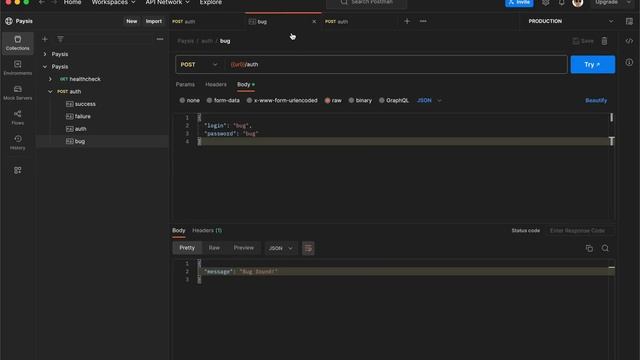Open the POST method dropdown
Viewport: 640px width, 360px height.
tap(199, 64)
